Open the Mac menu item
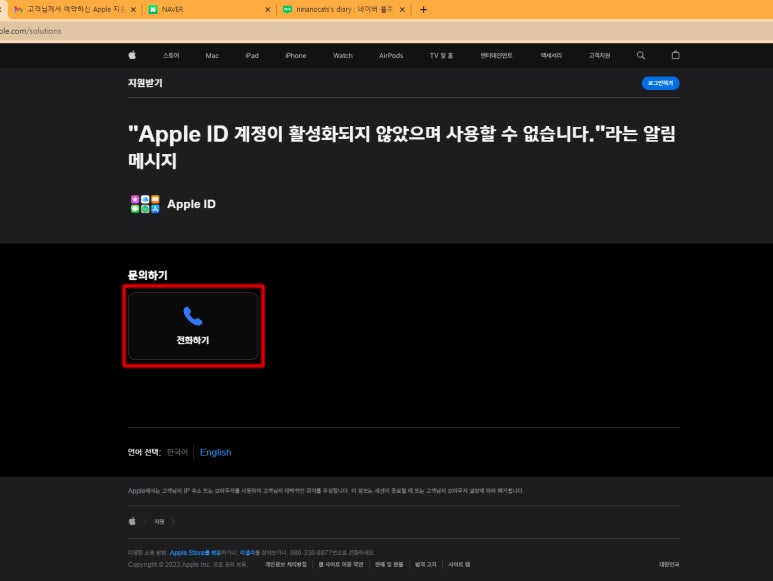773x581 pixels. click(212, 56)
